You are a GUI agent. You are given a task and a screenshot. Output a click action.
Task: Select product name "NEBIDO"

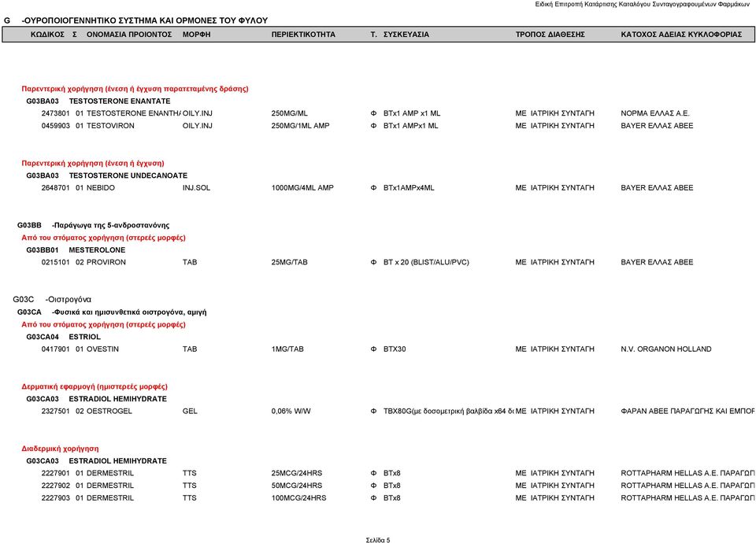click(x=101, y=188)
